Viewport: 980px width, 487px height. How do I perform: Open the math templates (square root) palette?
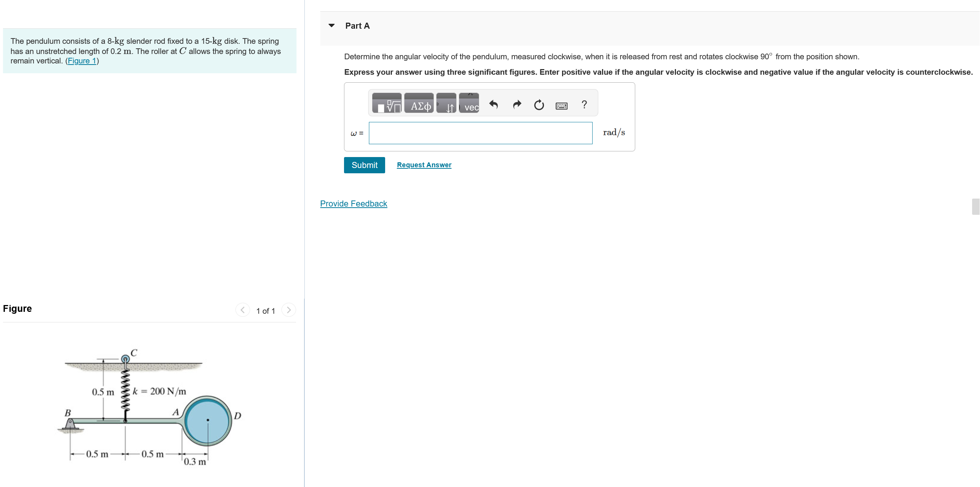387,103
